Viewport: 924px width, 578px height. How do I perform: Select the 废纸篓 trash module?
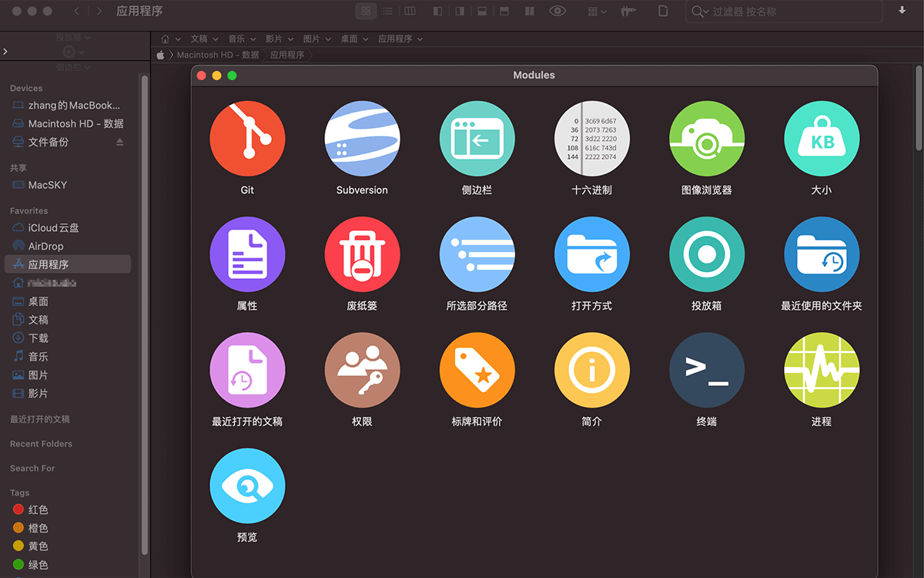tap(362, 255)
